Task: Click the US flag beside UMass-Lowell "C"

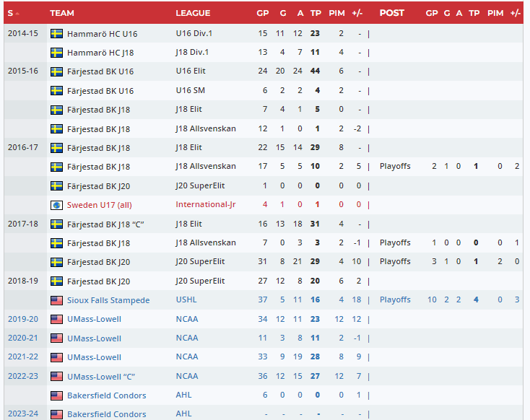Action: [x=56, y=377]
